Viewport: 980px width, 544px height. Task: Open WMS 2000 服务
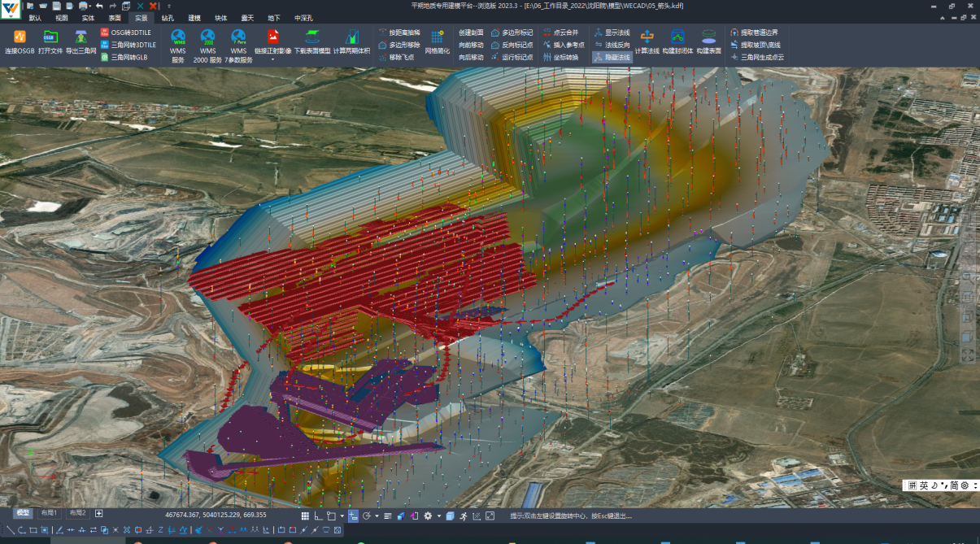[x=207, y=37]
